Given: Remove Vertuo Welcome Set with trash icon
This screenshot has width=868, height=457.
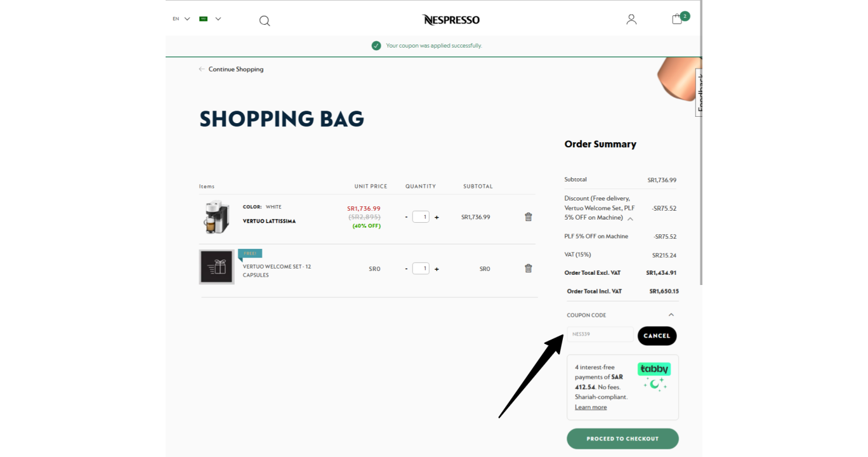Looking at the screenshot, I should point(529,268).
